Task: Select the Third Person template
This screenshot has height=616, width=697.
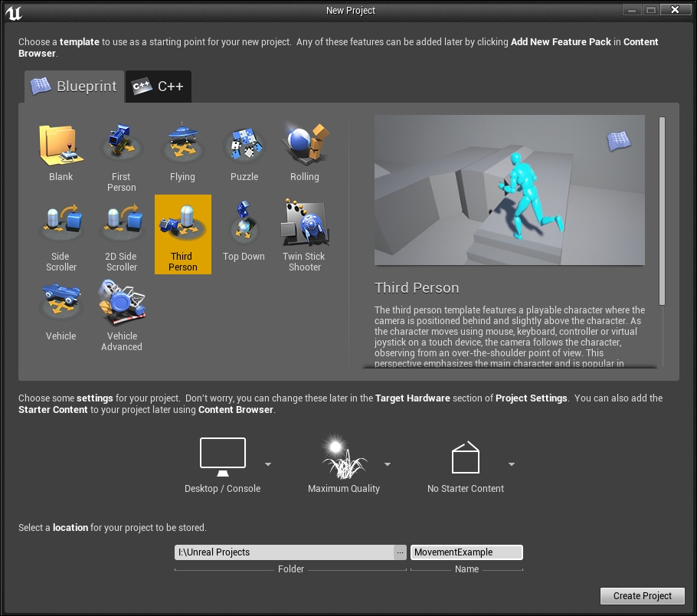Action: (183, 234)
